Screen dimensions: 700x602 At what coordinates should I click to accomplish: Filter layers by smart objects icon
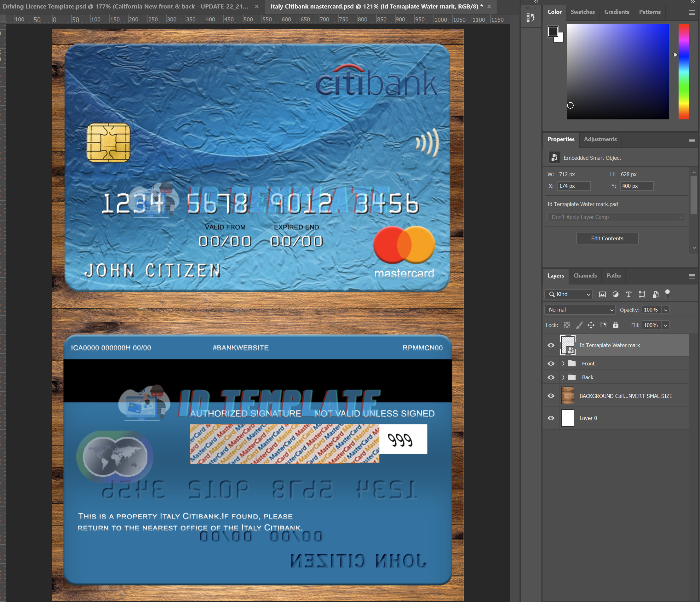click(x=655, y=294)
